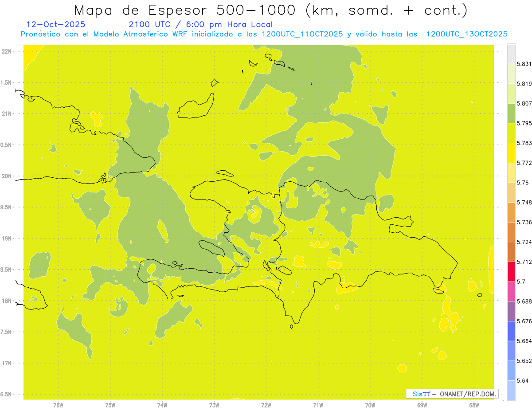The height and width of the screenshot is (411, 532).
Task: Select the '75W' longitude label
Action: (110, 405)
